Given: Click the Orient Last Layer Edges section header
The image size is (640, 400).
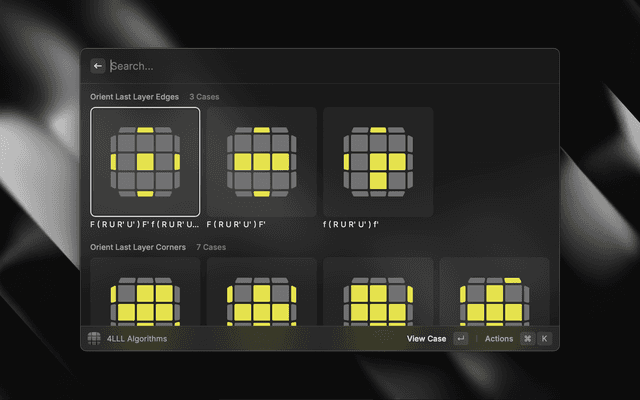Looking at the screenshot, I should click(x=135, y=97).
